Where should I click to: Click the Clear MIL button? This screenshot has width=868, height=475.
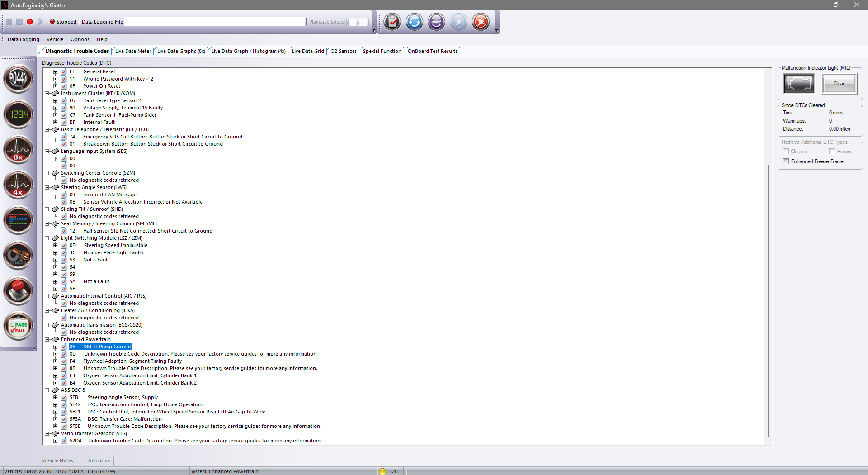pyautogui.click(x=839, y=84)
